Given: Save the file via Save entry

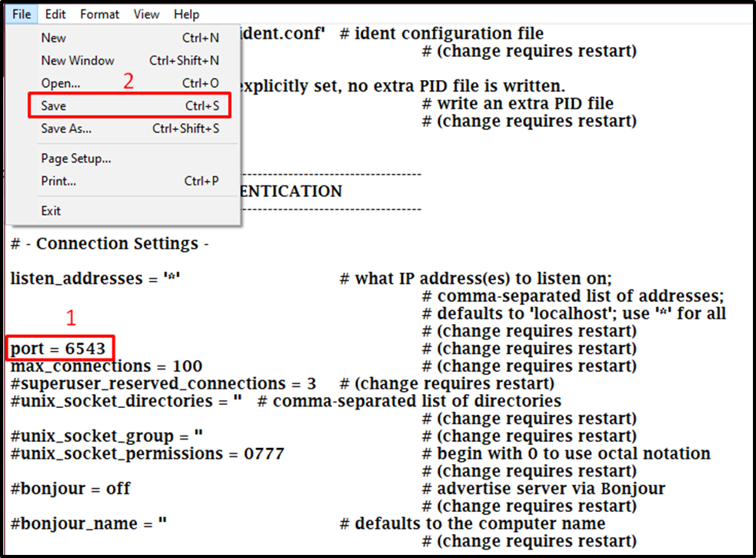Looking at the screenshot, I should click(x=130, y=105).
